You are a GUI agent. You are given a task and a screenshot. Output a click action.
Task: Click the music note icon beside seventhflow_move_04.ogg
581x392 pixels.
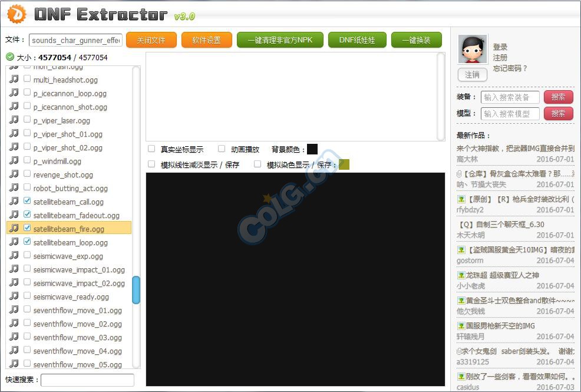tap(14, 350)
